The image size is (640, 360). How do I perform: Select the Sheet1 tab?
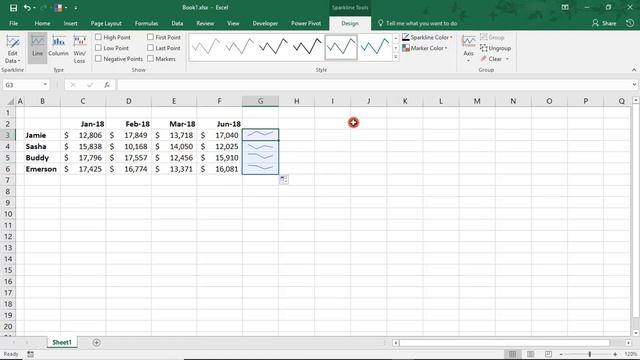point(62,342)
